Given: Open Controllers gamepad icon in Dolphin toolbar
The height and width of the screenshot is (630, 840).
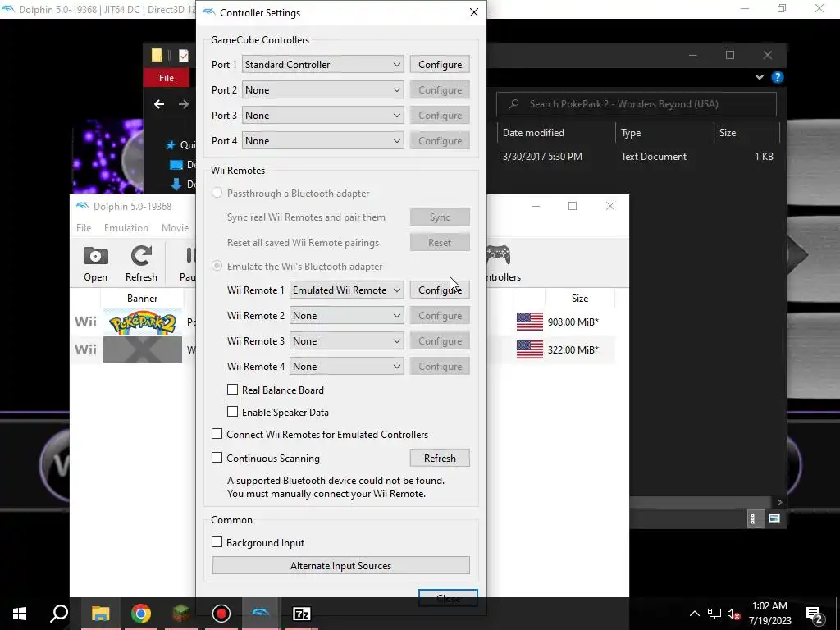Looking at the screenshot, I should [x=499, y=255].
